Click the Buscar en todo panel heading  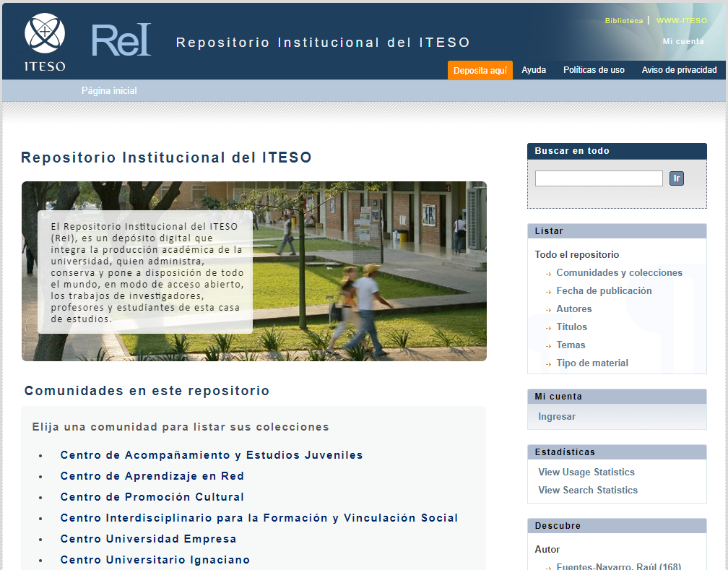(x=617, y=151)
